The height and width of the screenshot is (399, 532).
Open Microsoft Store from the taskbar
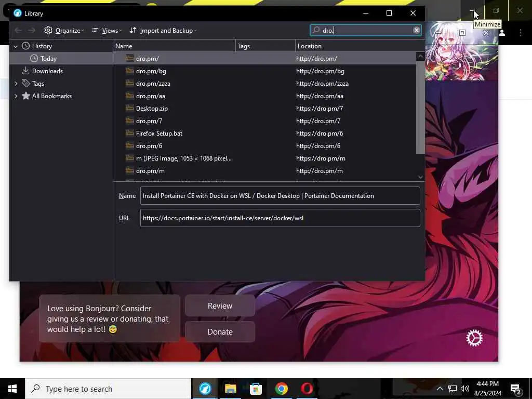(x=256, y=389)
